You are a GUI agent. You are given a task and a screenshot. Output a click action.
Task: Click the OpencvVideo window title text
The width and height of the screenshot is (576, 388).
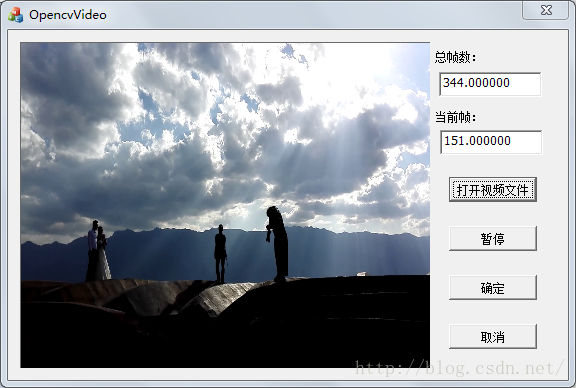(x=68, y=15)
